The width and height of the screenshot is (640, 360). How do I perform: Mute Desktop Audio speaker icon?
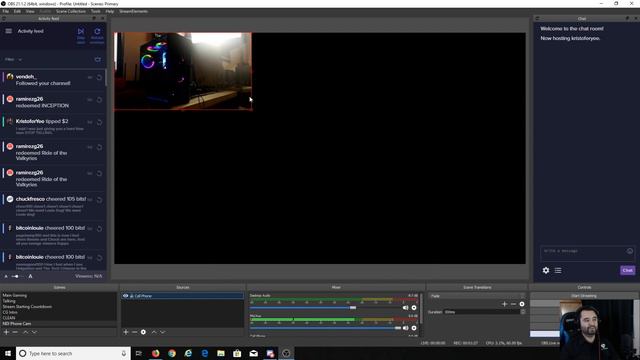[405, 308]
